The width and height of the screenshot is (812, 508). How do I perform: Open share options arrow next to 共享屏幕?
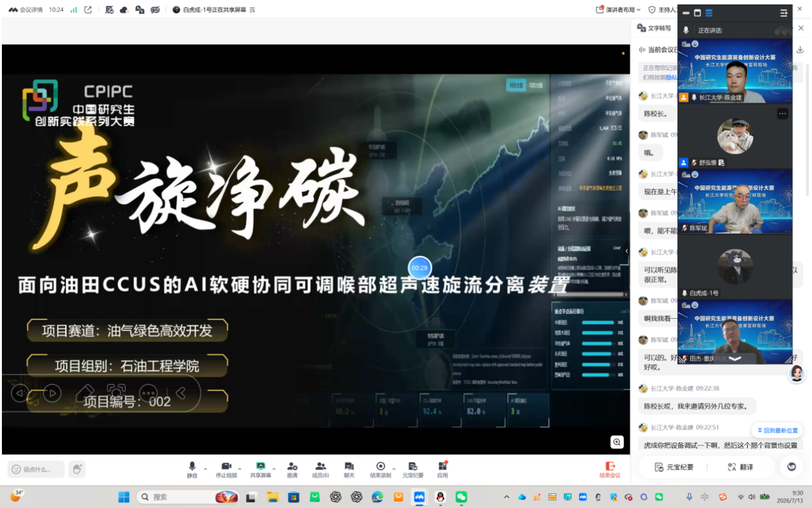click(274, 468)
